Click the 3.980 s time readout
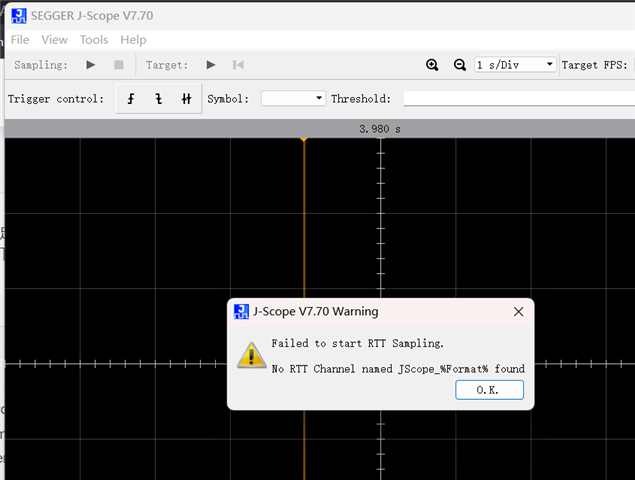The image size is (635, 480). coord(380,129)
